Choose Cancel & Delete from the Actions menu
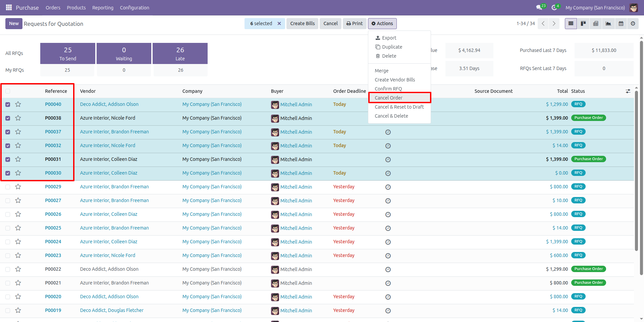Image resolution: width=644 pixels, height=322 pixels. coord(399,116)
